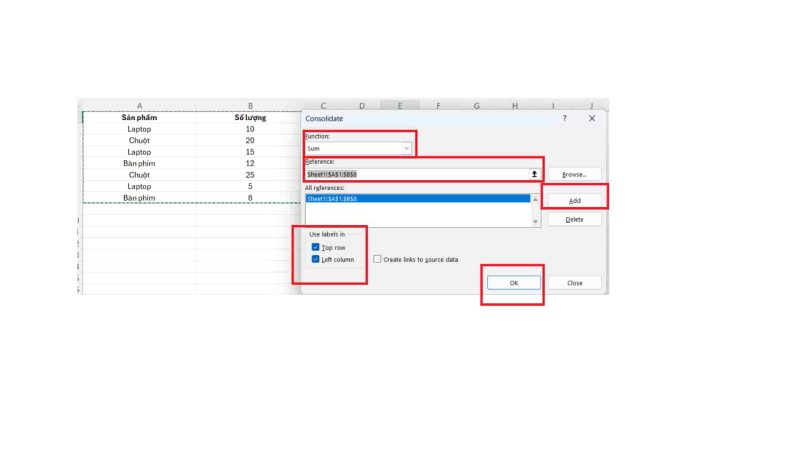This screenshot has width=800, height=450.
Task: Select the quantity cell containing 5
Action: [x=250, y=186]
